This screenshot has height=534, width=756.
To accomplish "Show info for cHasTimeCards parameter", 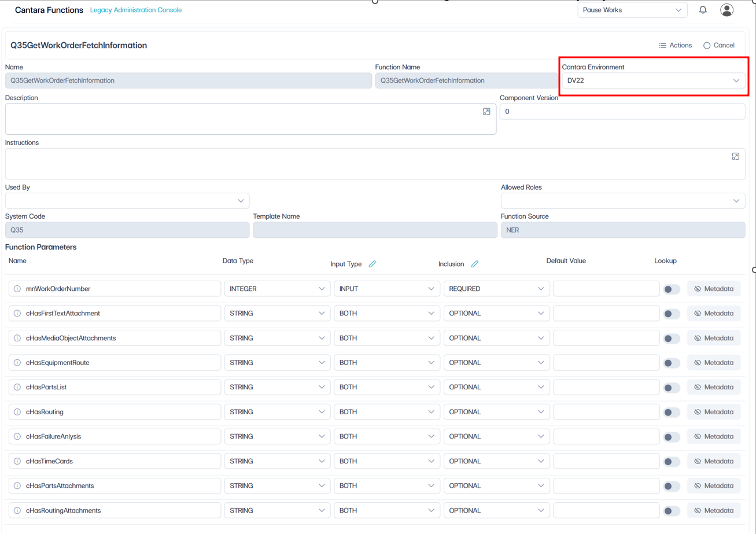I will pos(17,461).
